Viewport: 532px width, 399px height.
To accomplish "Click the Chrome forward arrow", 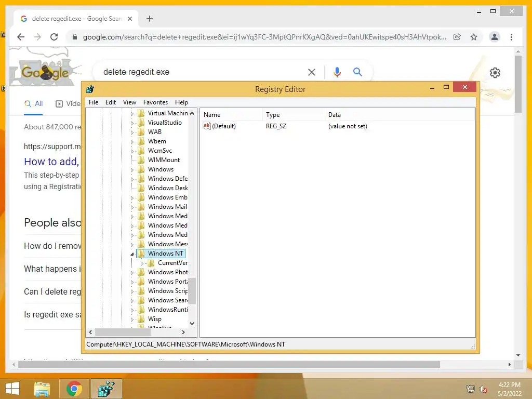I will pos(37,37).
